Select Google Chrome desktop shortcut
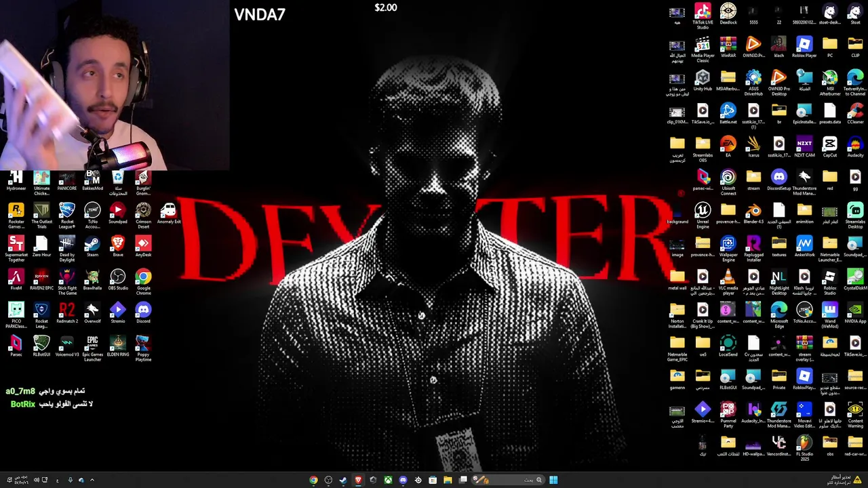Image resolution: width=868 pixels, height=488 pixels. click(x=143, y=283)
